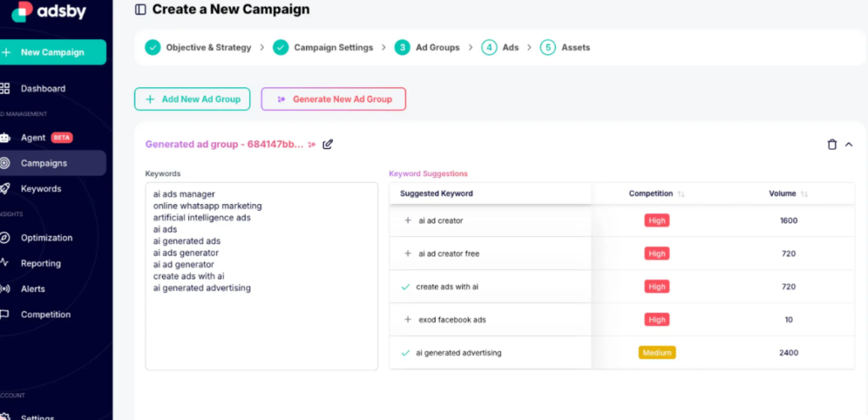Click the 'Create a New Campaign' title
Screen dimensions: 868x420
point(231,9)
